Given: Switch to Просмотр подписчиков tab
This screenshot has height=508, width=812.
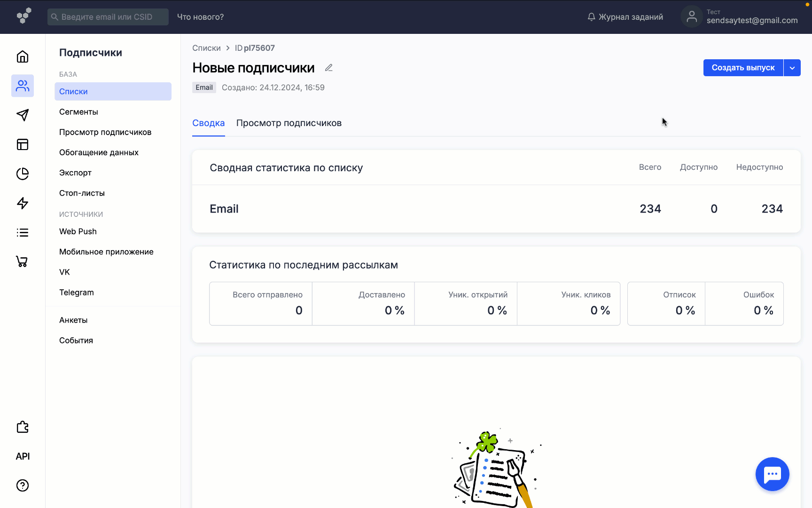Looking at the screenshot, I should click(289, 123).
